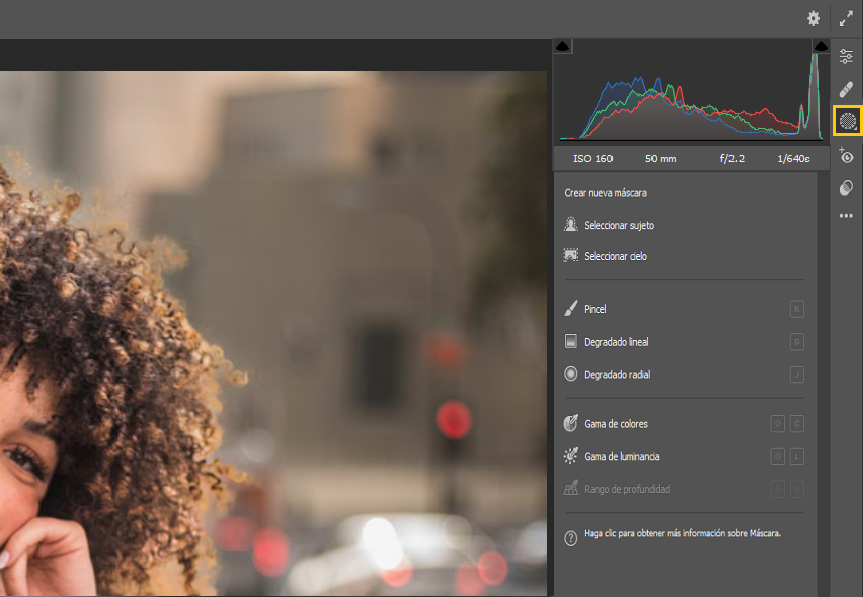863x597 pixels.
Task: Select Gama de colores mask
Action: [x=684, y=424]
